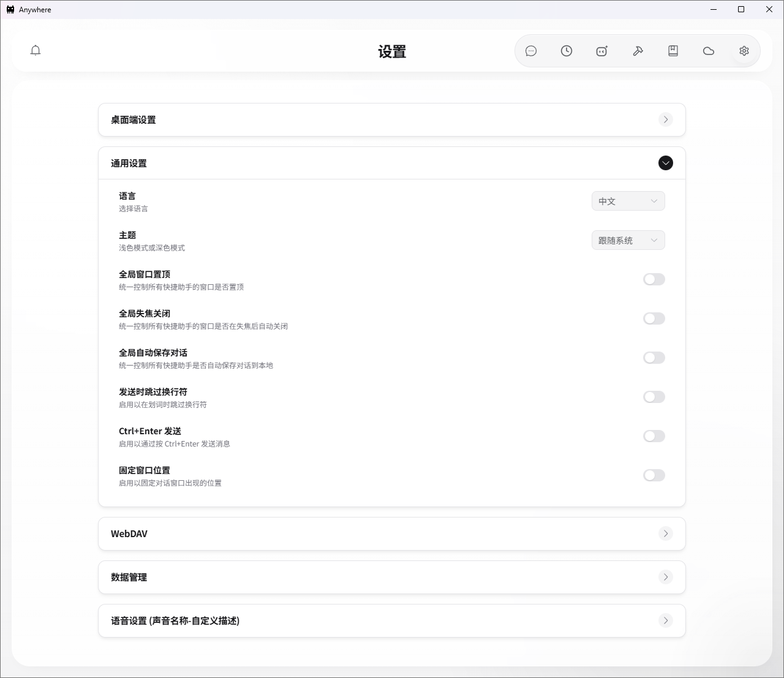Click the 桌面端设置 header text
The height and width of the screenshot is (678, 784).
coord(134,120)
